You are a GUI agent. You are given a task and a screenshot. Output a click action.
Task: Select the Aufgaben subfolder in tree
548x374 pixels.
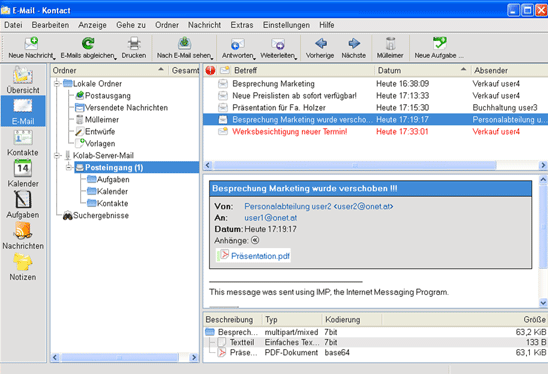[108, 179]
